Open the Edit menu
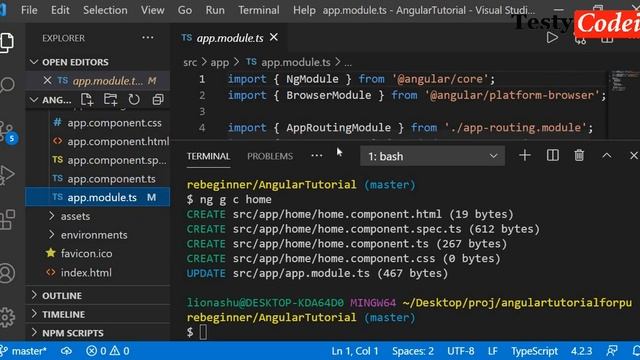The image size is (640, 360). [x=60, y=10]
